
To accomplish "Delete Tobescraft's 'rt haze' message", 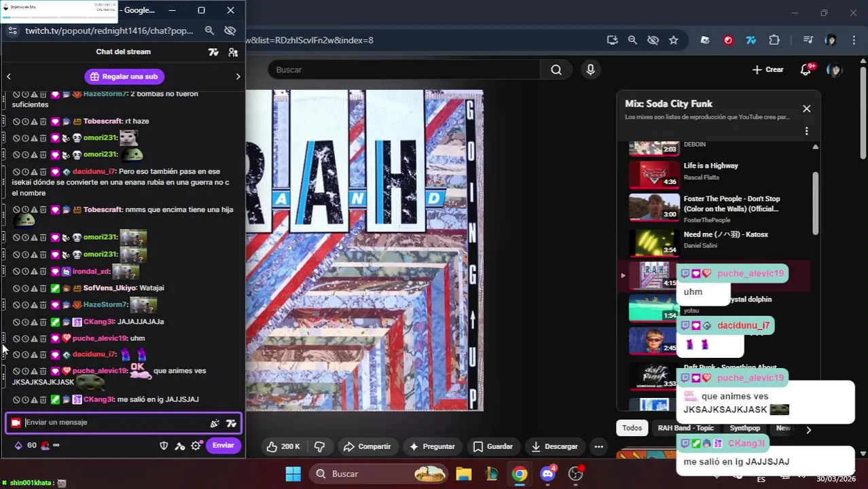I will [43, 122].
